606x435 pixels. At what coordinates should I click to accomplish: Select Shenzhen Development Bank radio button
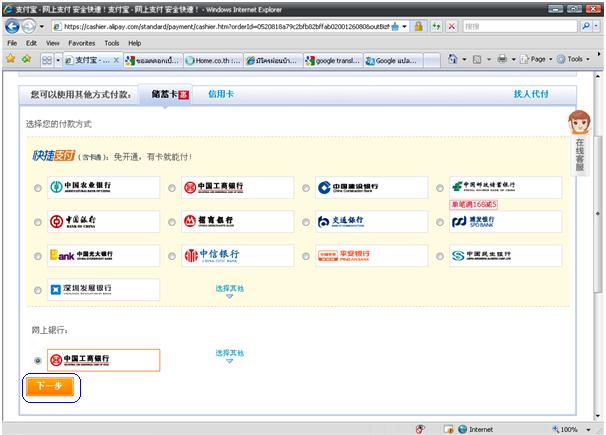point(37,290)
